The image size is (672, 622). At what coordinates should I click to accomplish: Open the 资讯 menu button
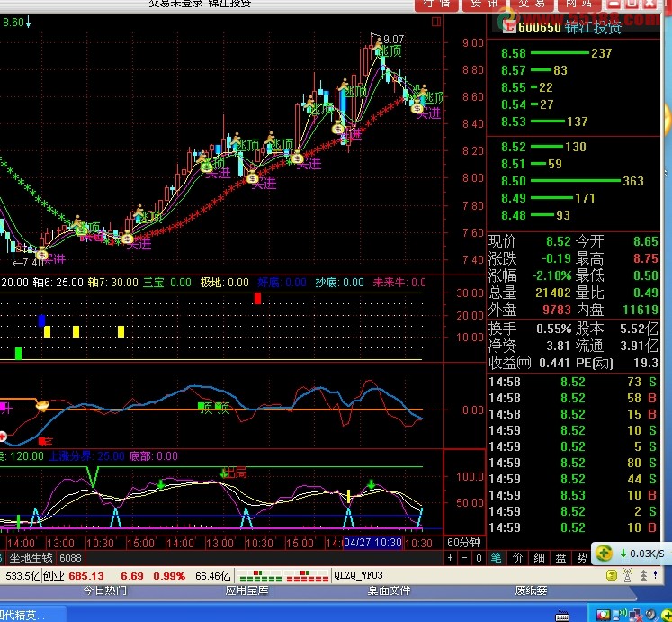(x=484, y=5)
